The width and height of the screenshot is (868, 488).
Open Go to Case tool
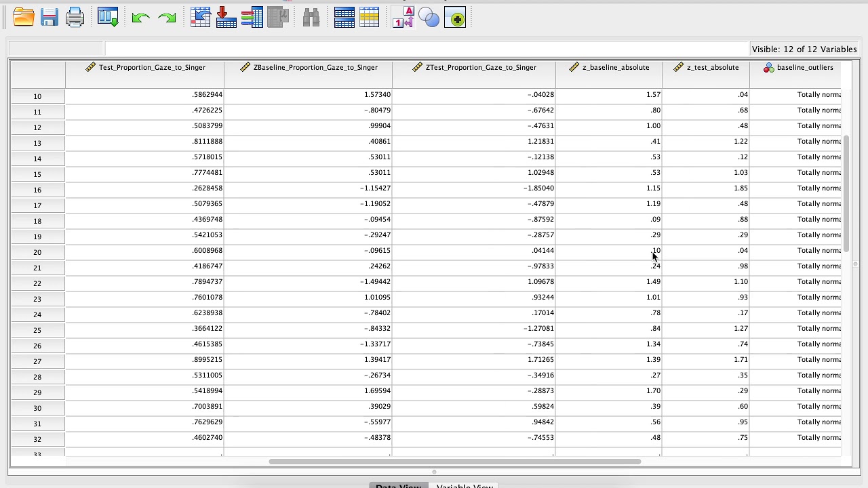(x=201, y=18)
